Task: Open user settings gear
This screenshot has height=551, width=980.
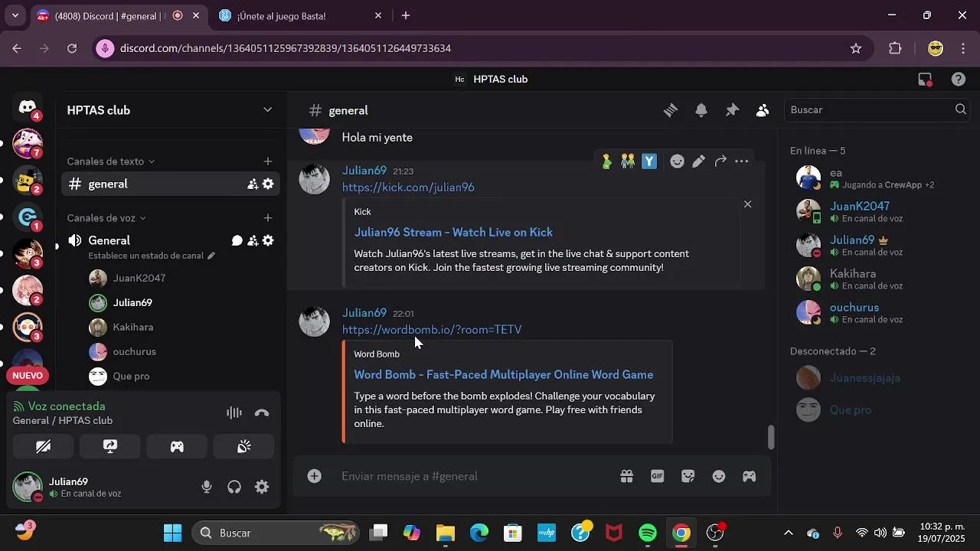Action: pyautogui.click(x=262, y=487)
